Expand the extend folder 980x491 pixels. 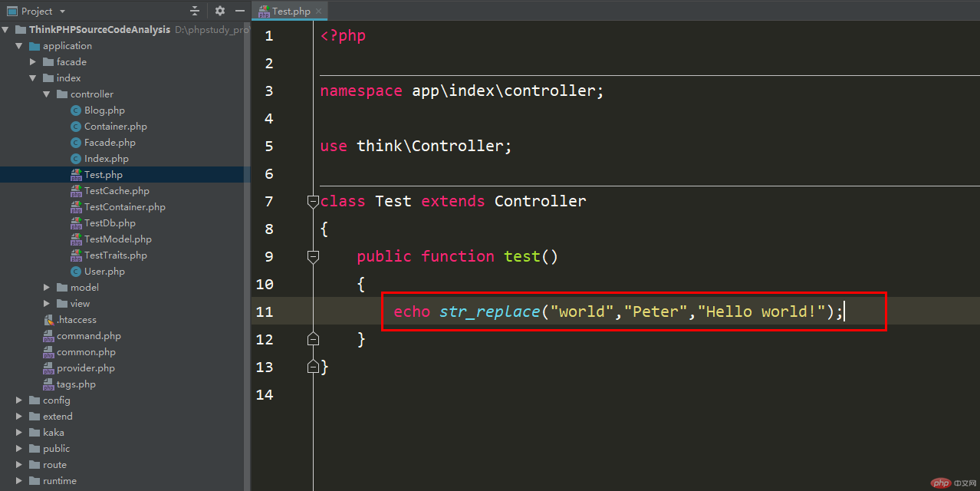tap(19, 416)
